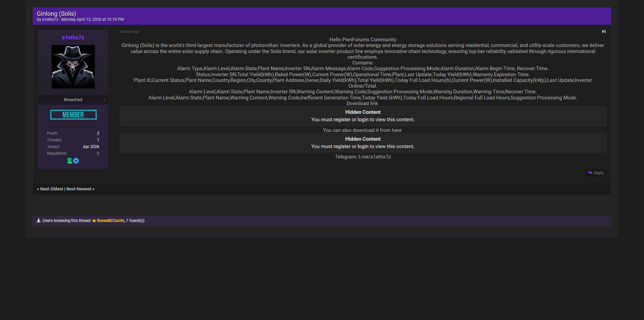Viewport: 644px width, 320px height.
Task: Click the Reply arrow icon
Action: 590,173
